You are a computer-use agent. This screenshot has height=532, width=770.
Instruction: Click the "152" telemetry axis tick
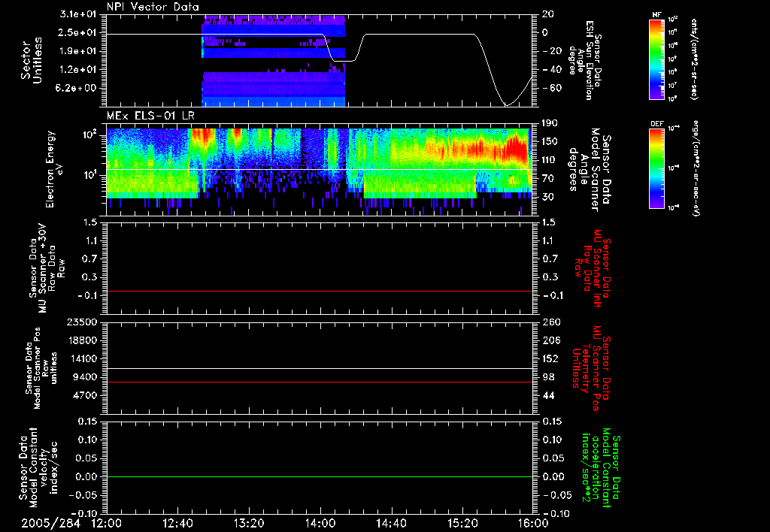[x=551, y=358]
